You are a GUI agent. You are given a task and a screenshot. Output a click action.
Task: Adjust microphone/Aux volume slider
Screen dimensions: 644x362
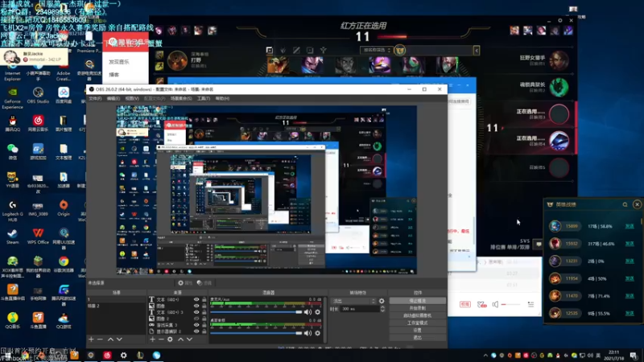pyautogui.click(x=256, y=312)
